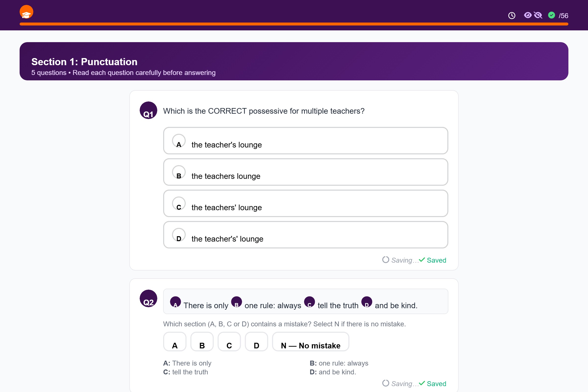
Task: Click section marker C in the Q2 sentence
Action: pos(309,302)
